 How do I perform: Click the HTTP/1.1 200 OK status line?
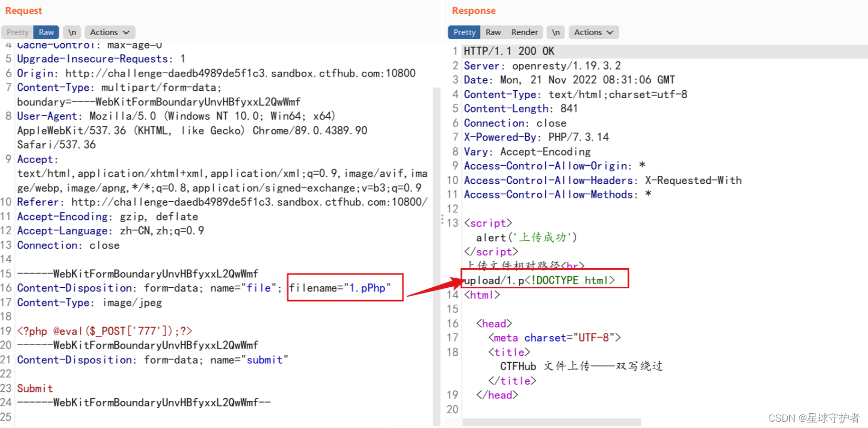(x=509, y=51)
